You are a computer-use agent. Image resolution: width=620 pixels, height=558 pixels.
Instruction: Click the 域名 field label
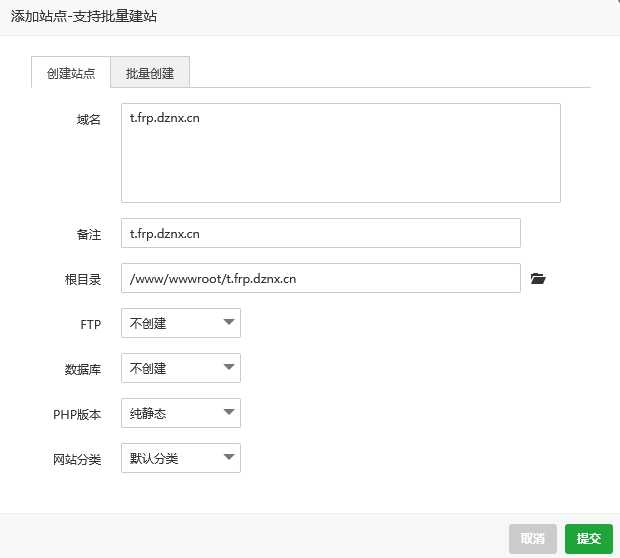(x=88, y=120)
